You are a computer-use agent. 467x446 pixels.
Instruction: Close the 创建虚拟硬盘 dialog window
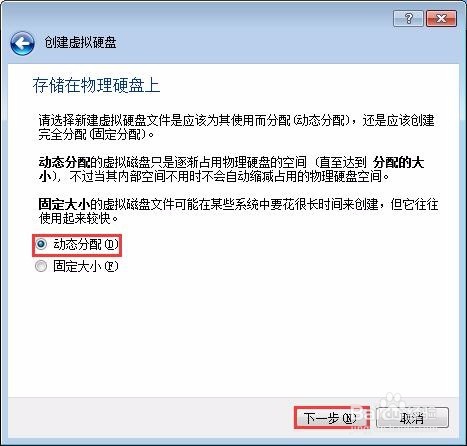pyautogui.click(x=441, y=18)
